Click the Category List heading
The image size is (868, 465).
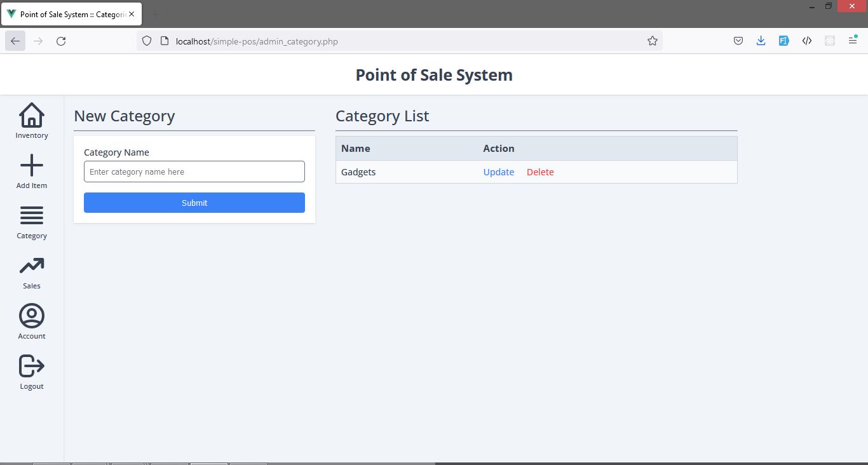click(383, 116)
